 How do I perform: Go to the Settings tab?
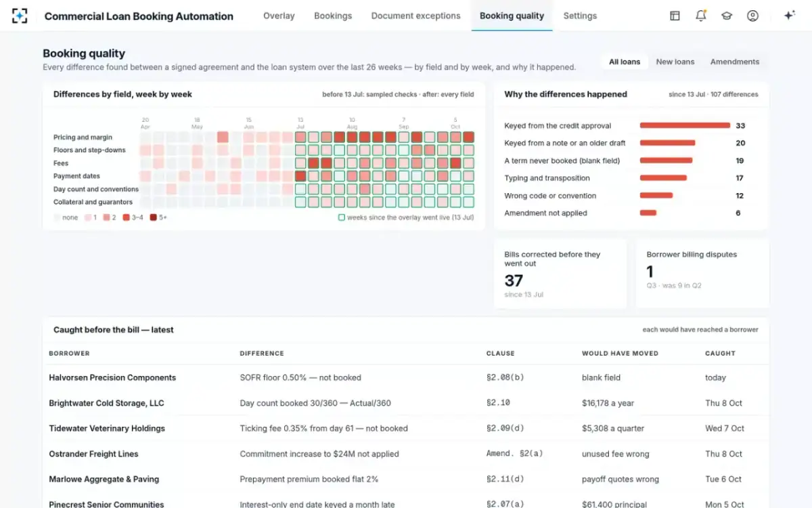pyautogui.click(x=580, y=16)
